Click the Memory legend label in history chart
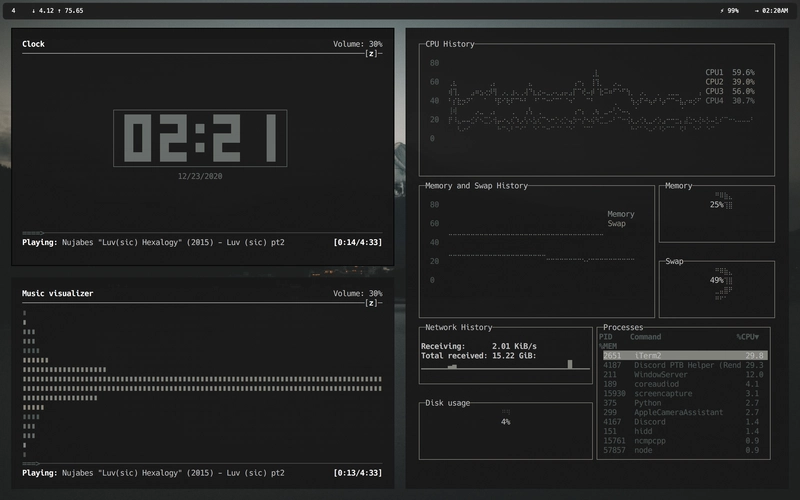The width and height of the screenshot is (800, 500). [x=620, y=214]
